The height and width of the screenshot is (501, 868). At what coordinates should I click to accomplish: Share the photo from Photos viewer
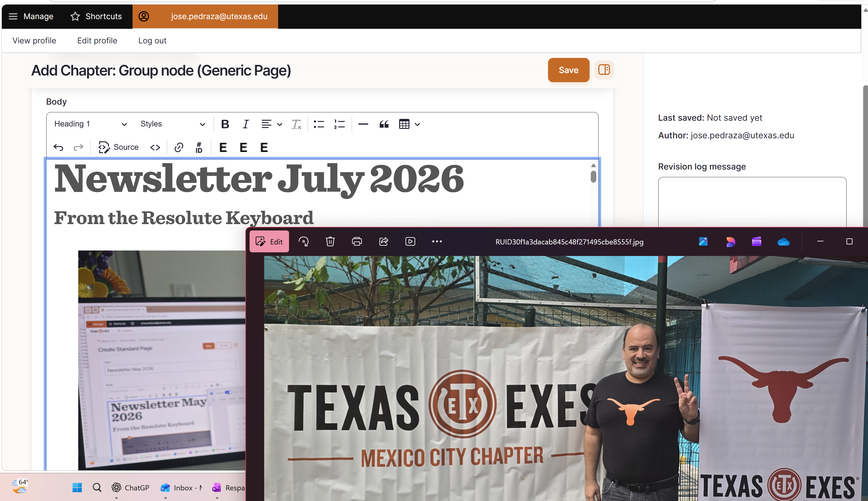coord(384,241)
